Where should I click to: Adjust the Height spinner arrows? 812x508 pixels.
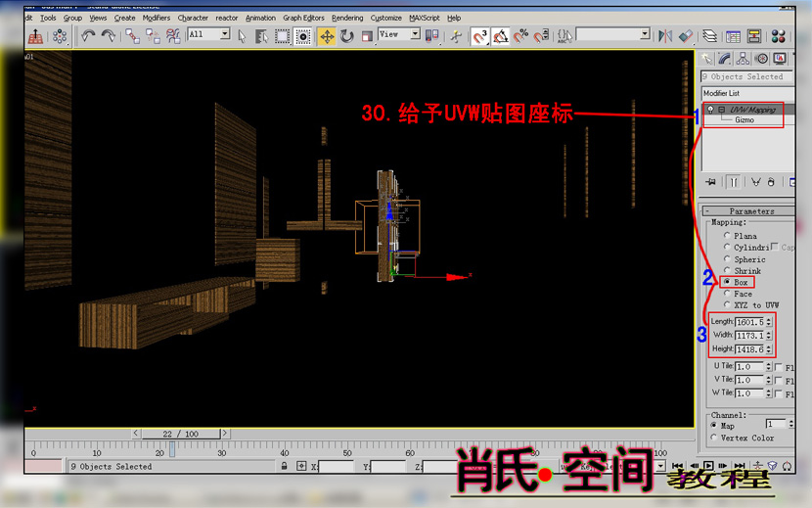tap(769, 348)
